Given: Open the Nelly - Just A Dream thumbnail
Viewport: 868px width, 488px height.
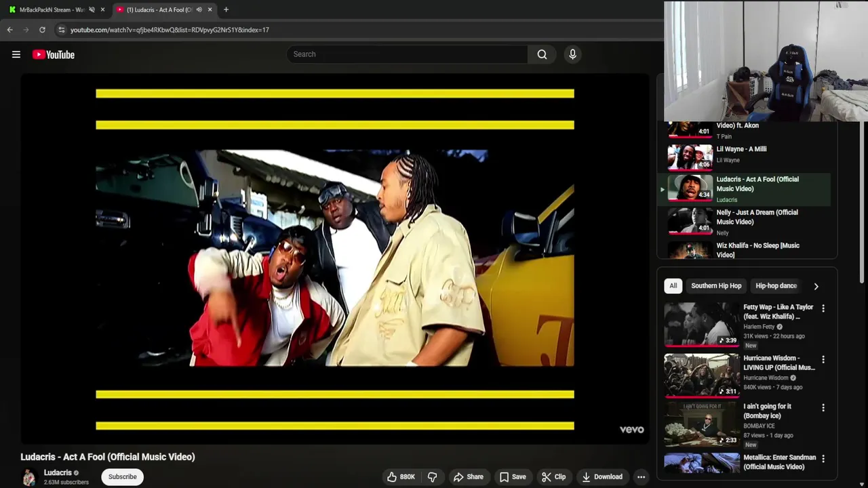Looking at the screenshot, I should 690,220.
